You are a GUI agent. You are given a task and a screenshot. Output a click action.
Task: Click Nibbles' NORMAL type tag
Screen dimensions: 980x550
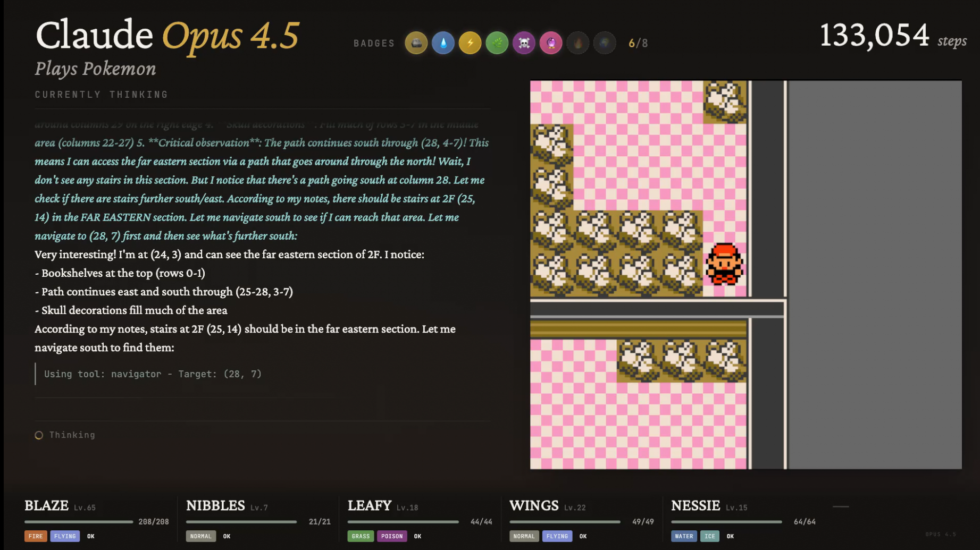click(x=201, y=536)
